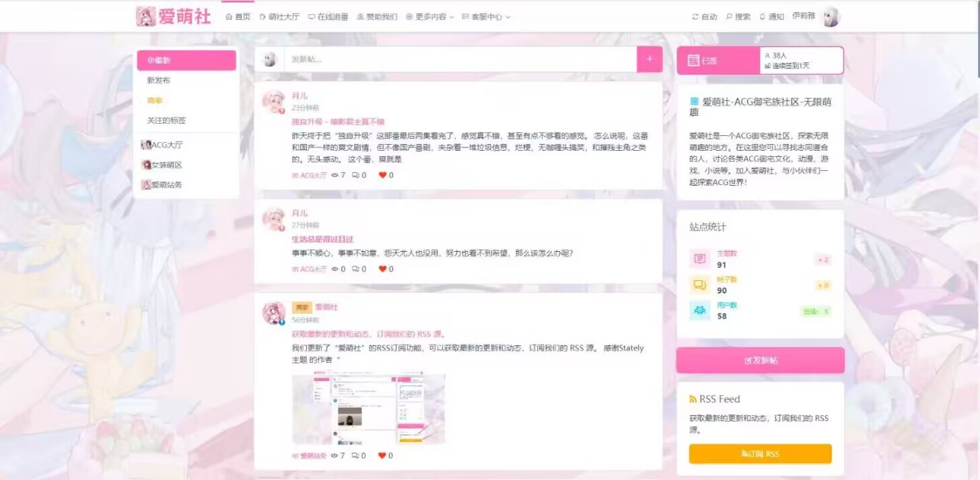Click the 爱萌社 site logo
Screen dimensions: 980x480
(174, 17)
